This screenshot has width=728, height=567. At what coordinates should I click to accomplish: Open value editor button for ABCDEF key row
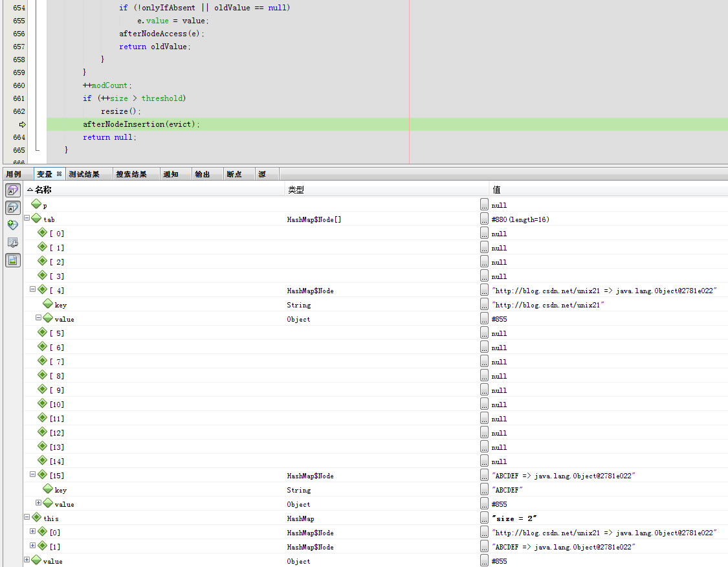point(484,489)
